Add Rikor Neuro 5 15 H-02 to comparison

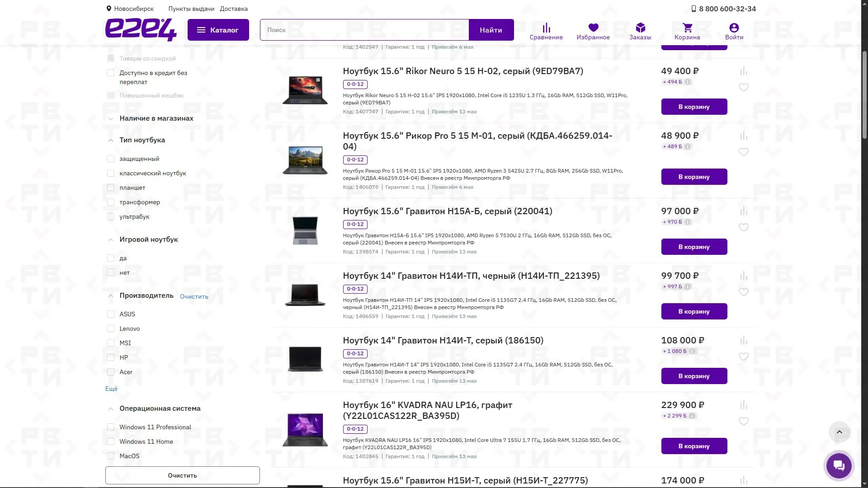click(x=744, y=71)
